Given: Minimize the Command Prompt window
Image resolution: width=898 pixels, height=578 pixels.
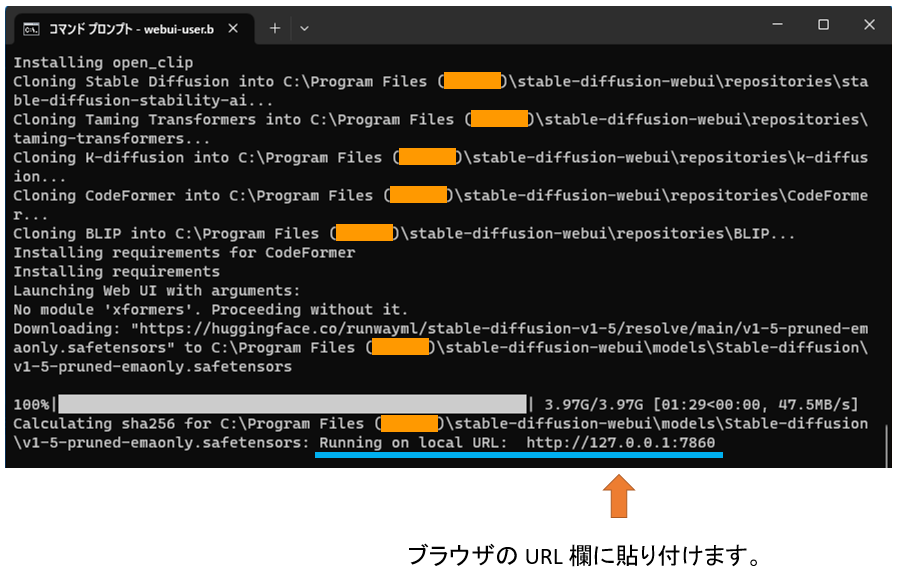Looking at the screenshot, I should click(777, 24).
